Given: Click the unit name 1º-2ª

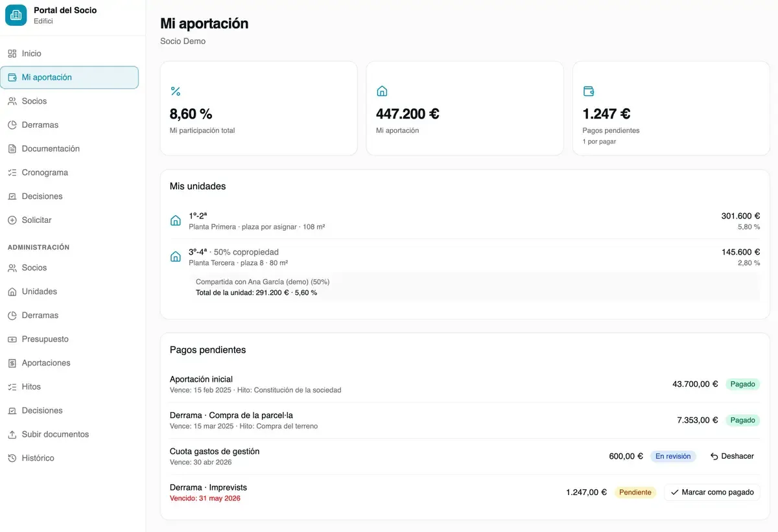Looking at the screenshot, I should 198,216.
